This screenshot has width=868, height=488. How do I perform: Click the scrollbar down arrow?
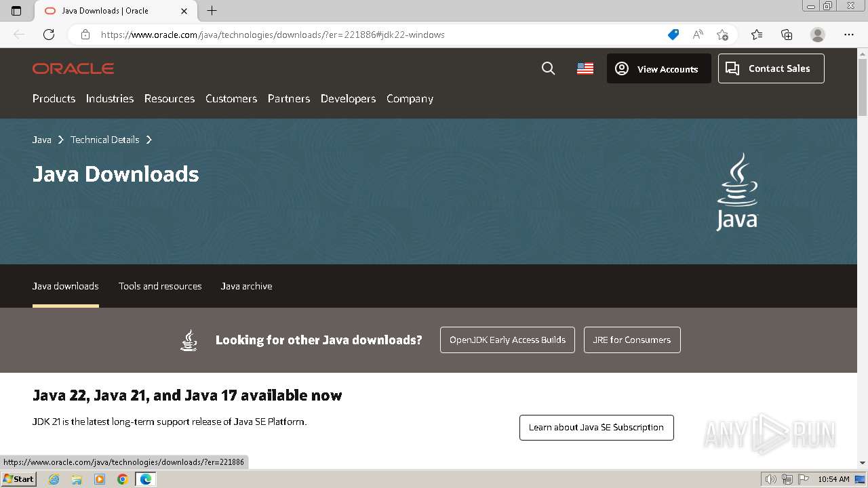click(x=863, y=463)
